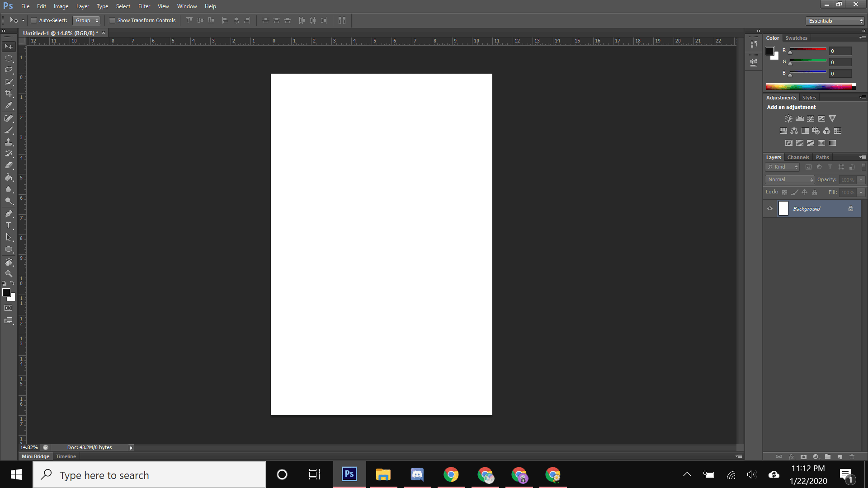Click the foreground color swatch in toolbar
868x488 pixels.
(6, 293)
